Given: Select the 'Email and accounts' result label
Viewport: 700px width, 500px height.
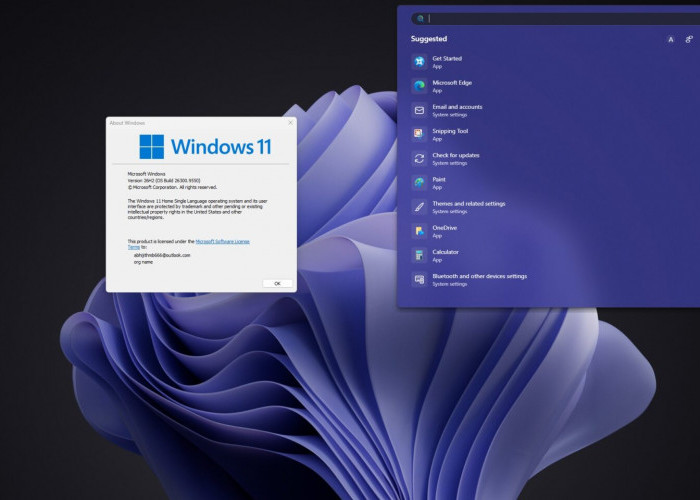Looking at the screenshot, I should (x=457, y=107).
